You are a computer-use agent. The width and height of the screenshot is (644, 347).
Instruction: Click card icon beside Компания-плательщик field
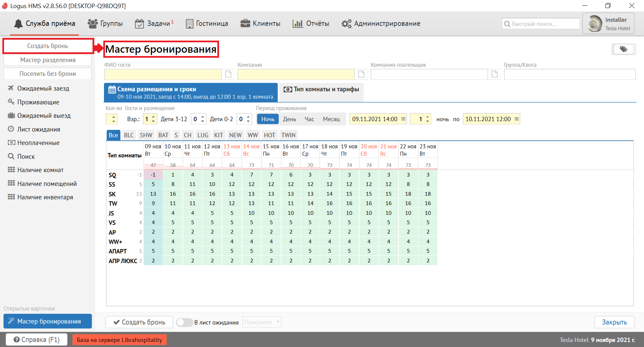pyautogui.click(x=494, y=74)
